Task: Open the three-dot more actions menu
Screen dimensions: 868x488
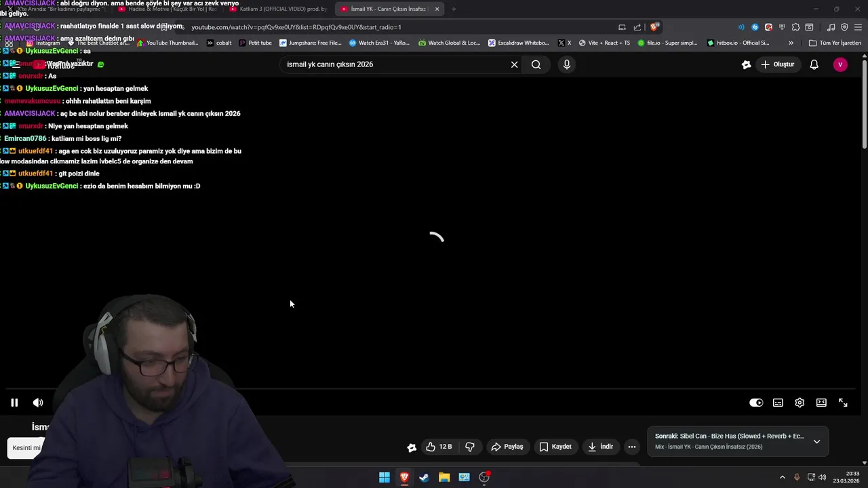Action: 632,447
